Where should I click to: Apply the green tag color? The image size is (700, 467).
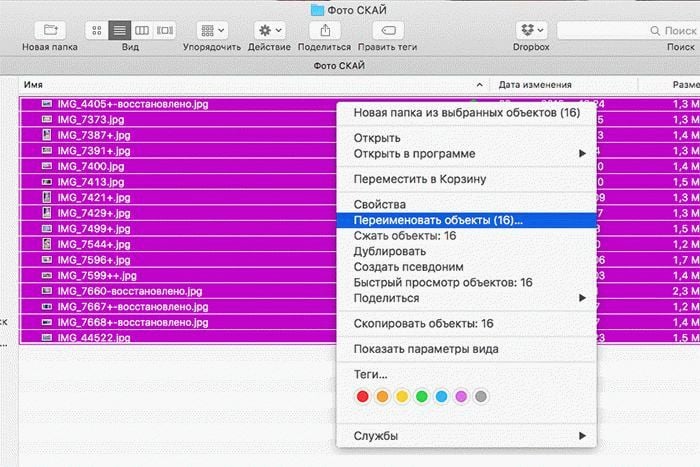422,397
